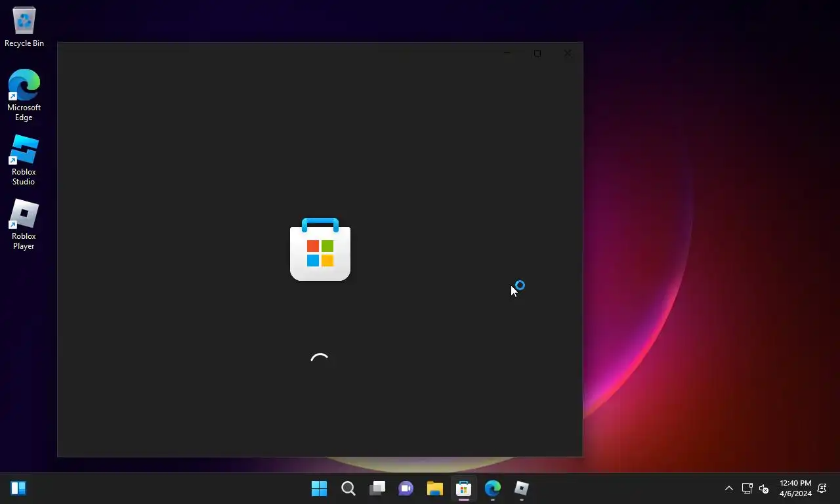The width and height of the screenshot is (840, 504).
Task: Click the Microsoft Store splash logo
Action: click(320, 249)
